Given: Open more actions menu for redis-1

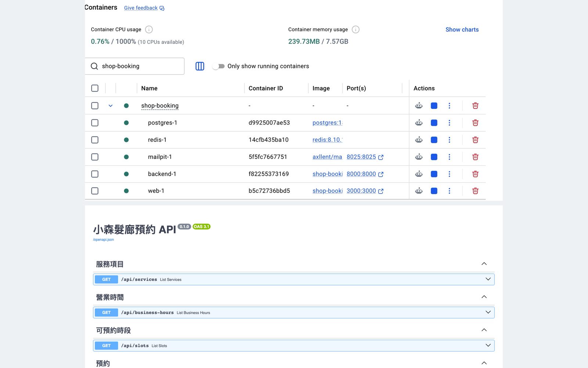Looking at the screenshot, I should point(449,140).
